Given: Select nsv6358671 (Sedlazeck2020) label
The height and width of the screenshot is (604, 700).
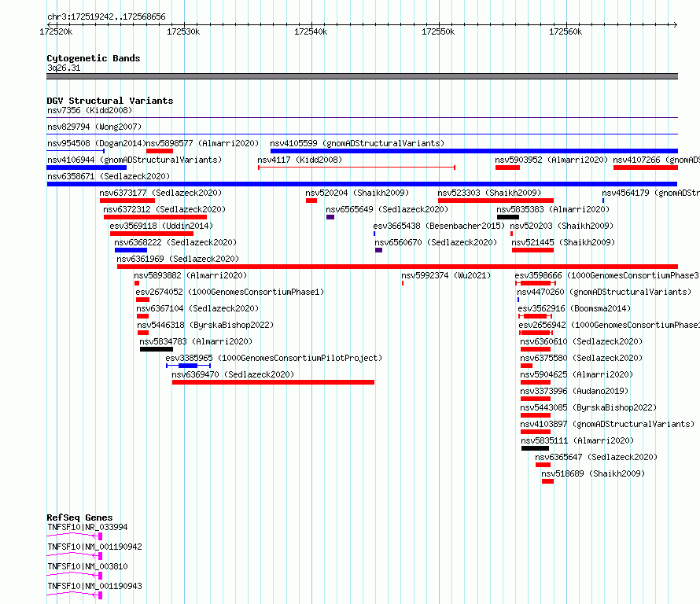Looking at the screenshot, I should click(x=109, y=176).
